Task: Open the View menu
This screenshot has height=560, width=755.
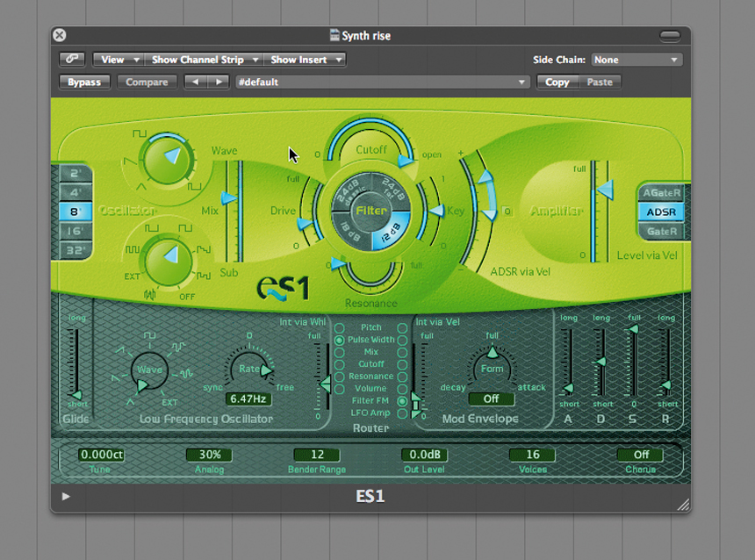Action: click(x=118, y=59)
